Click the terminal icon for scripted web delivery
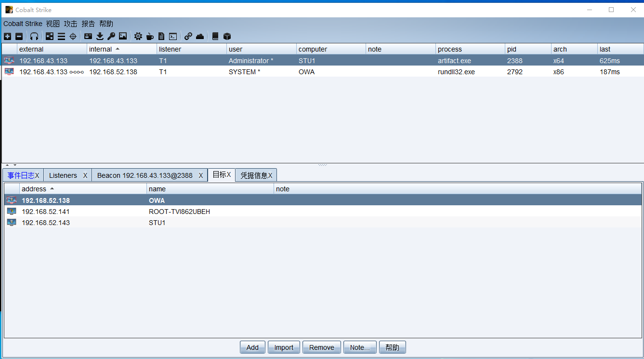 pos(173,36)
